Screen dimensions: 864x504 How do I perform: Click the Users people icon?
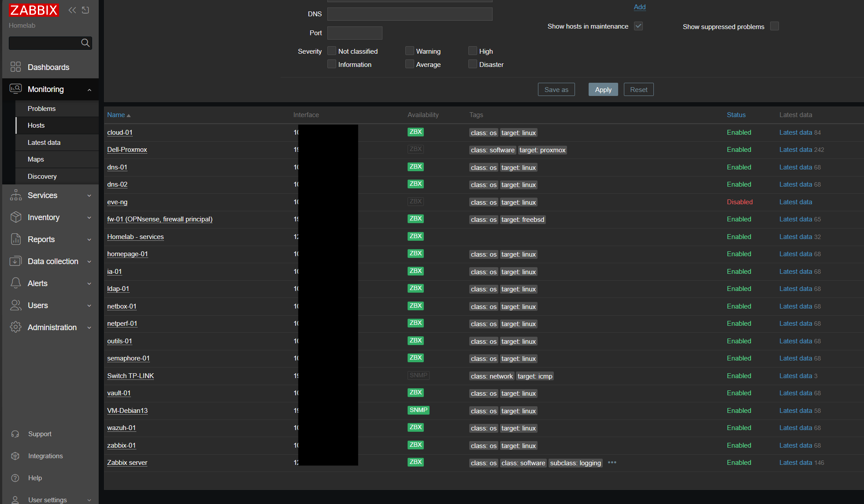point(15,305)
